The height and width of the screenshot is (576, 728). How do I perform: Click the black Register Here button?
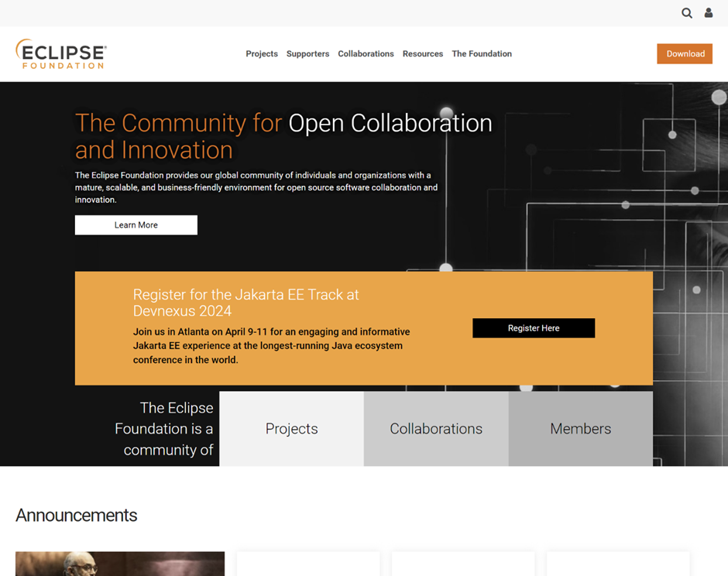point(534,328)
